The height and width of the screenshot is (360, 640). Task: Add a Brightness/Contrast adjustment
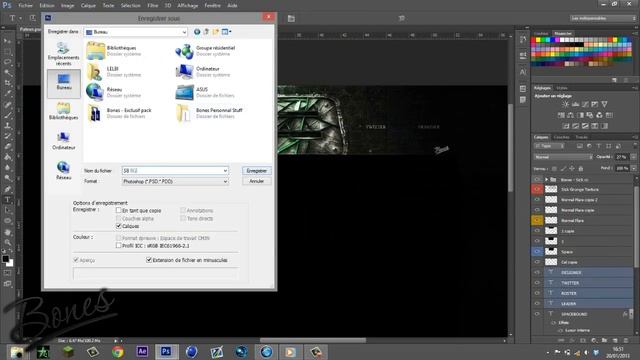pyautogui.click(x=565, y=104)
